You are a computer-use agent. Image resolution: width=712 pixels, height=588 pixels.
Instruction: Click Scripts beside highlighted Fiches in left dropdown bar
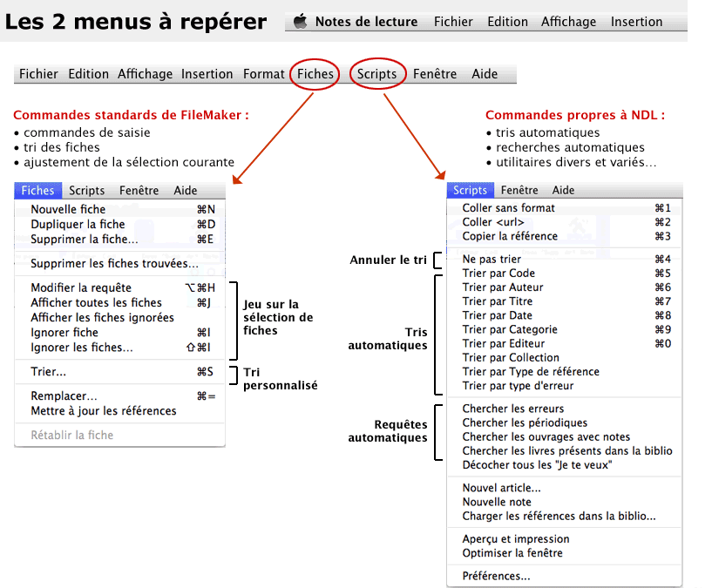point(87,191)
